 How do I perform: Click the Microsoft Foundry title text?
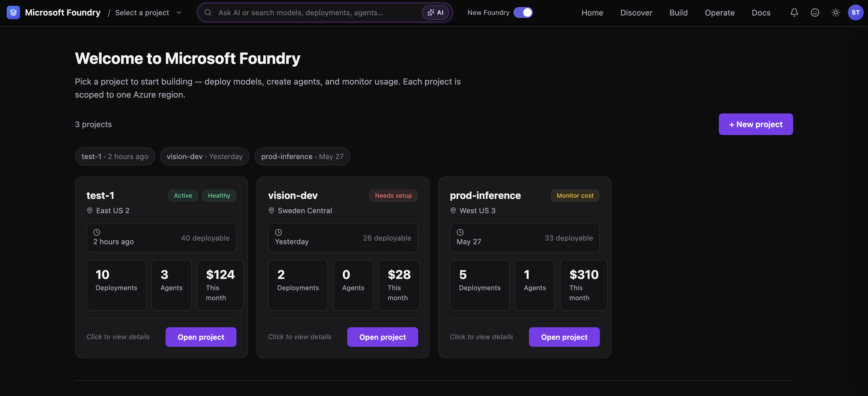63,12
